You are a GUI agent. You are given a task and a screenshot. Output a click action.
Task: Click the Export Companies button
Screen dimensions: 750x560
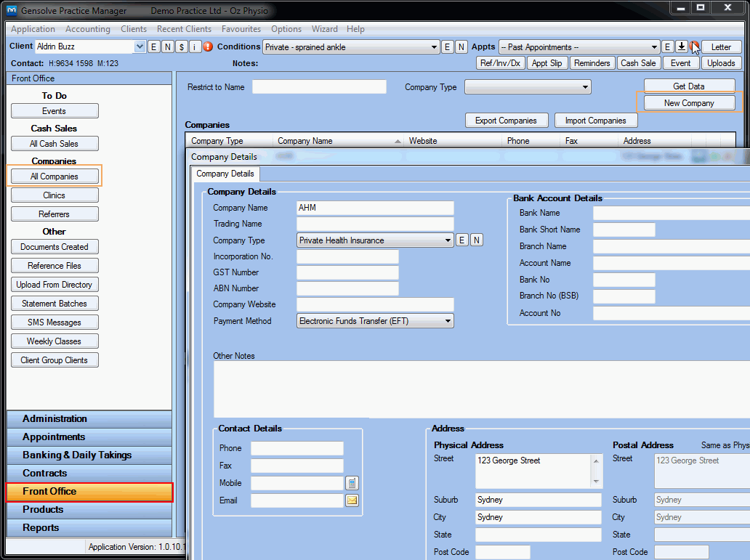[507, 120]
